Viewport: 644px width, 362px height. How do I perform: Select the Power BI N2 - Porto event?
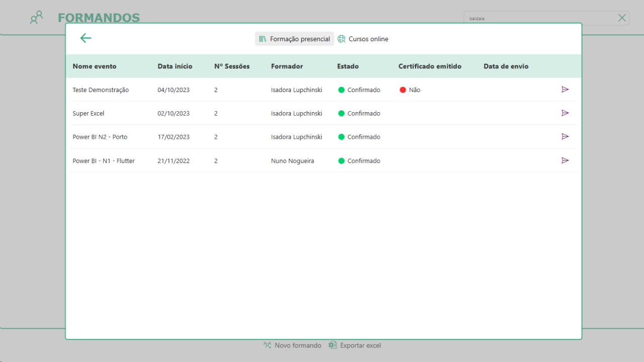tap(100, 137)
